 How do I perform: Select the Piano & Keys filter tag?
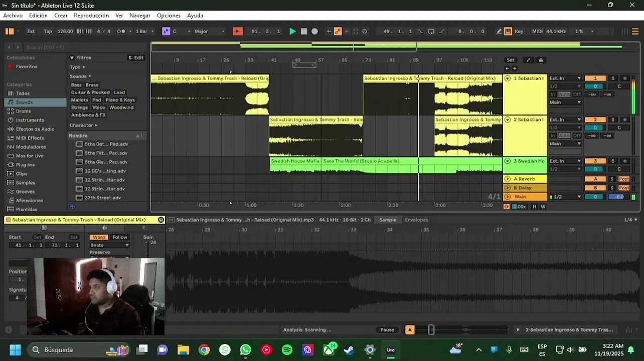coord(120,100)
